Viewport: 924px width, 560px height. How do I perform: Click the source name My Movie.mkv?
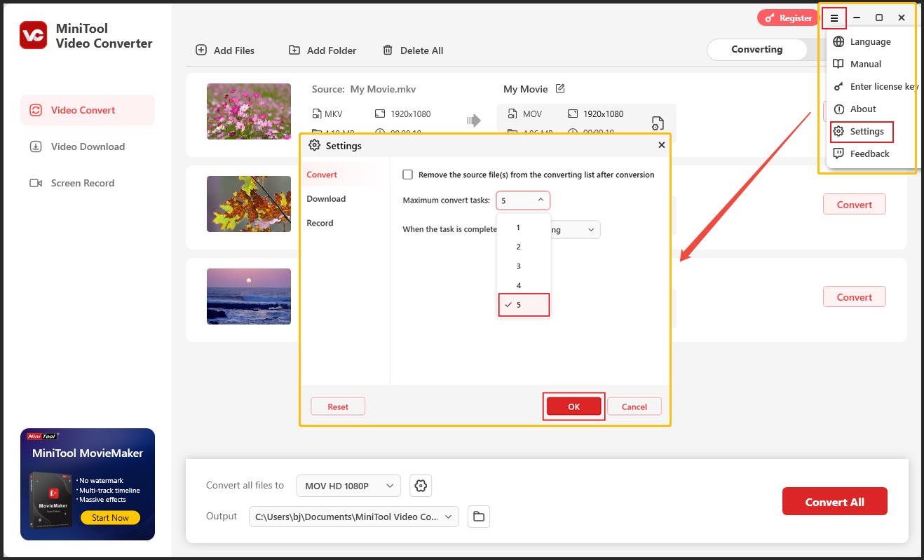[x=383, y=89]
